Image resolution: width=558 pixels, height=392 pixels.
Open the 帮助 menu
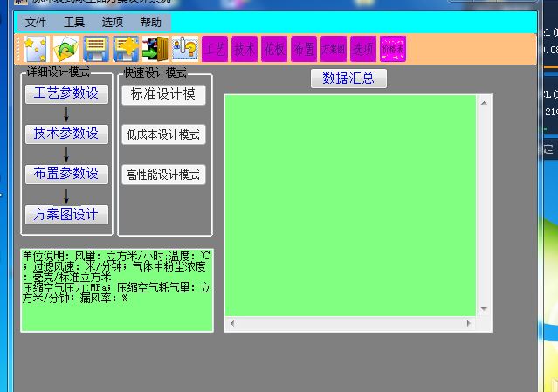pyautogui.click(x=151, y=23)
